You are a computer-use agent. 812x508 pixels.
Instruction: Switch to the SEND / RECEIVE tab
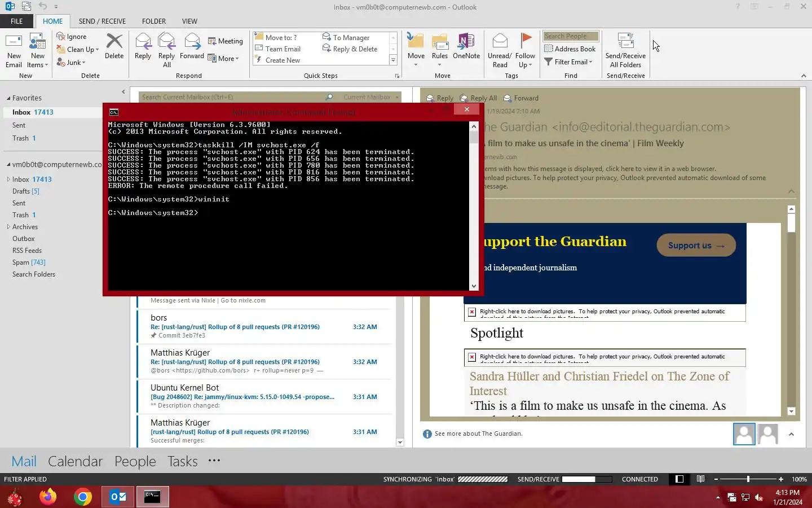tap(102, 21)
